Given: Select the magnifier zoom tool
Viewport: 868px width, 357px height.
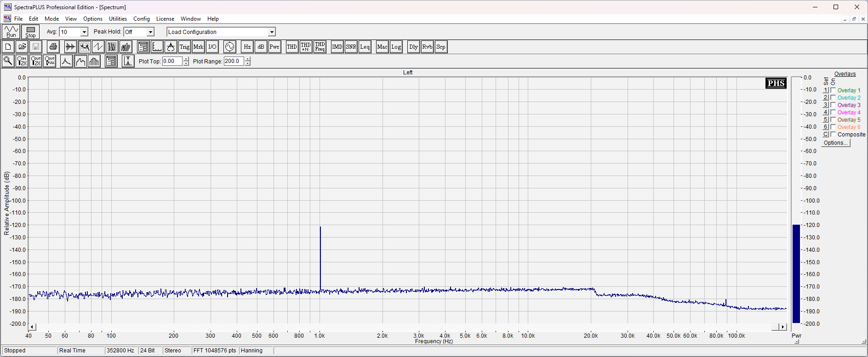Looking at the screenshot, I should point(8,61).
